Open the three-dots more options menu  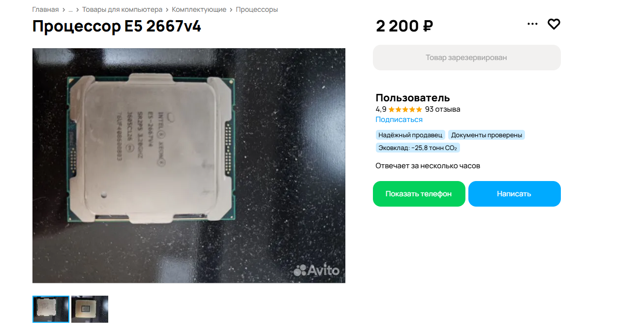tap(532, 24)
